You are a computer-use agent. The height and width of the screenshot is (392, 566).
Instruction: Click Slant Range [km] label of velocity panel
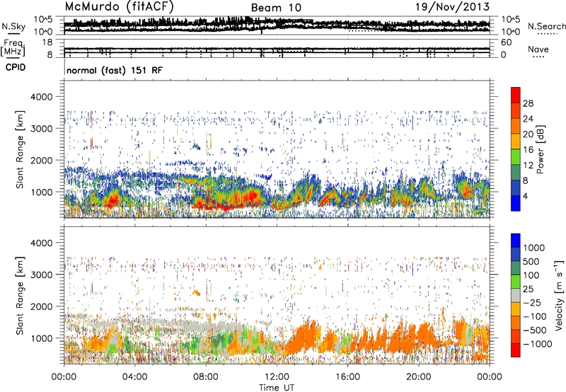(20, 295)
